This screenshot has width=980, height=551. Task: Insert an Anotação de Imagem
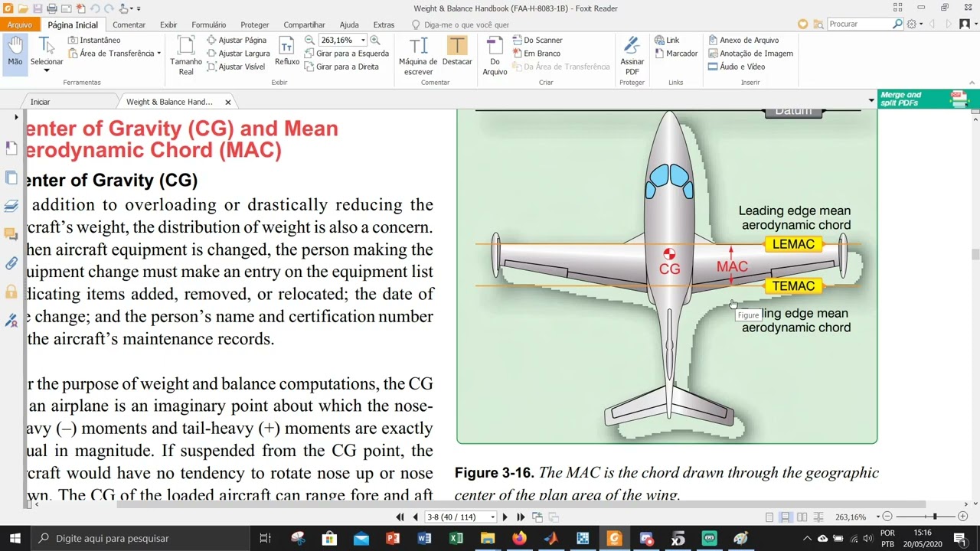pos(750,54)
